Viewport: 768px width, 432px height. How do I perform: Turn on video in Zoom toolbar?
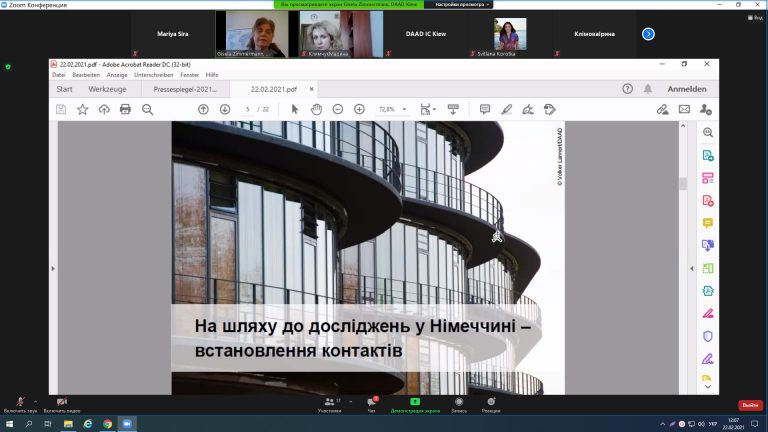click(x=62, y=403)
